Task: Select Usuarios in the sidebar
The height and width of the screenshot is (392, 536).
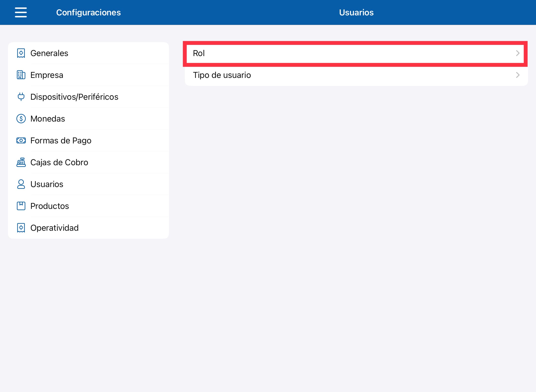Action: [89, 184]
